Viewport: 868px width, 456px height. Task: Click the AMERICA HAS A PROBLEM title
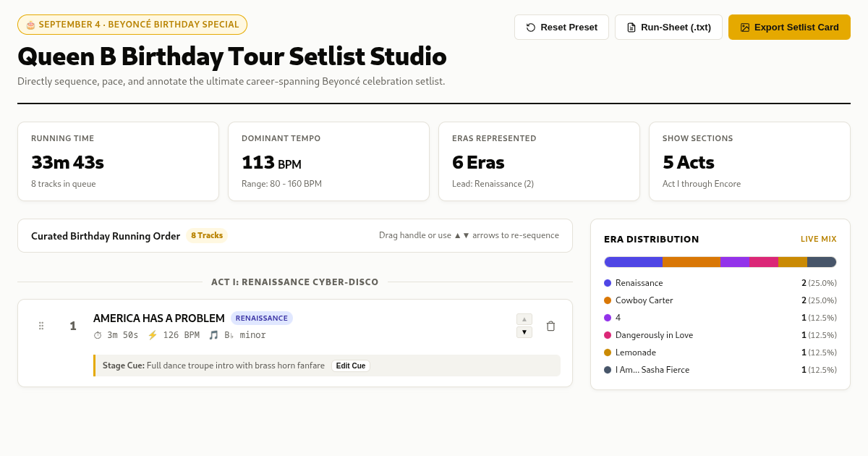click(159, 318)
